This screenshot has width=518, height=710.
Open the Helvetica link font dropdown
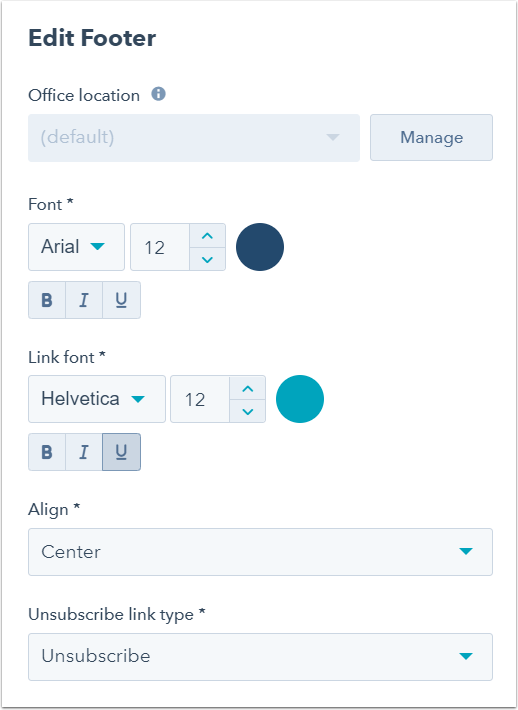(x=97, y=399)
